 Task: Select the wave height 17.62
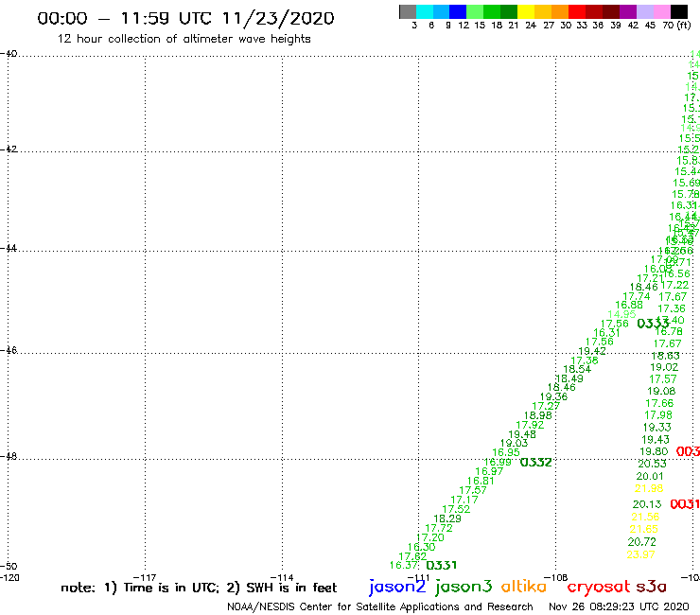coord(412,556)
